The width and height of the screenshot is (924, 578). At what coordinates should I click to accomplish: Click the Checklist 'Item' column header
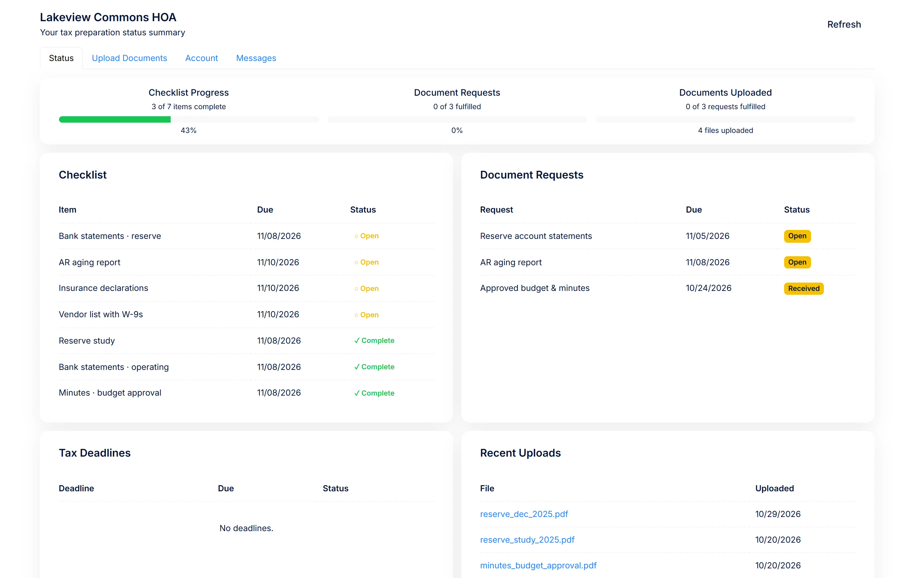click(x=68, y=209)
